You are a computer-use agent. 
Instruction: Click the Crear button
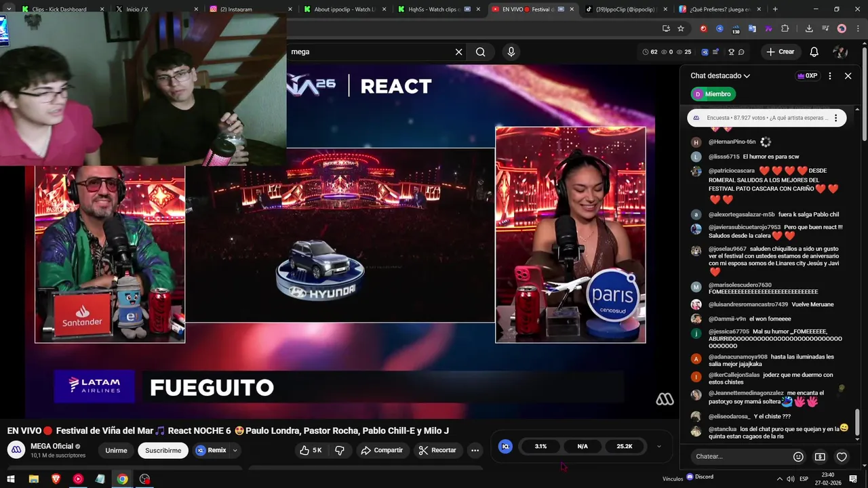pyautogui.click(x=781, y=52)
